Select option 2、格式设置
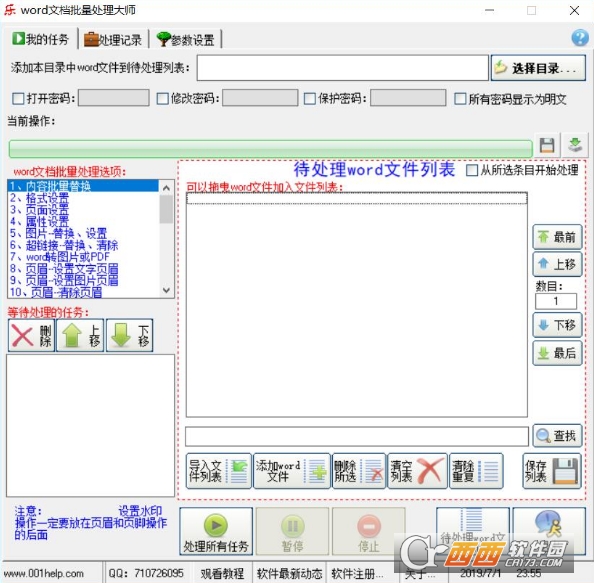Screen dimensions: 594x583 [83, 198]
